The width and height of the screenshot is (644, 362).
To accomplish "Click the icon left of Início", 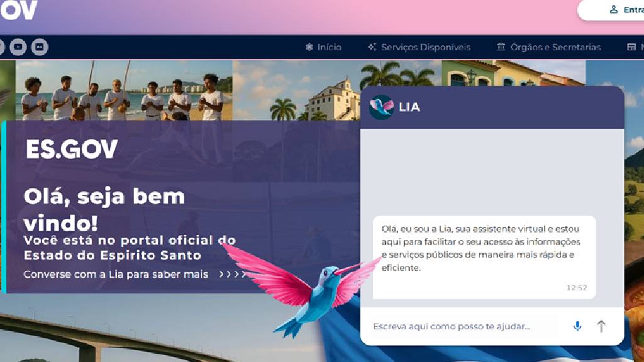I will (309, 47).
